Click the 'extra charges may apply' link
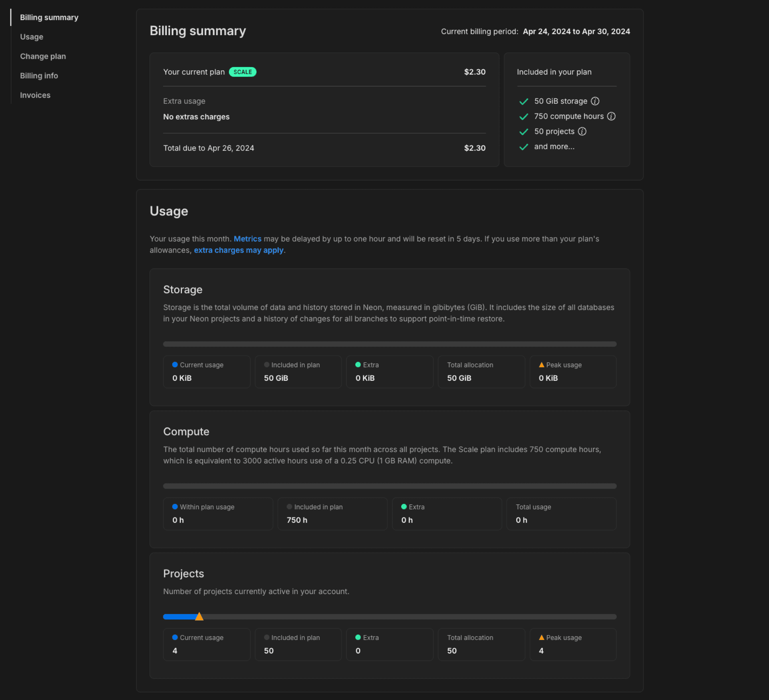This screenshot has height=700, width=769. [239, 250]
